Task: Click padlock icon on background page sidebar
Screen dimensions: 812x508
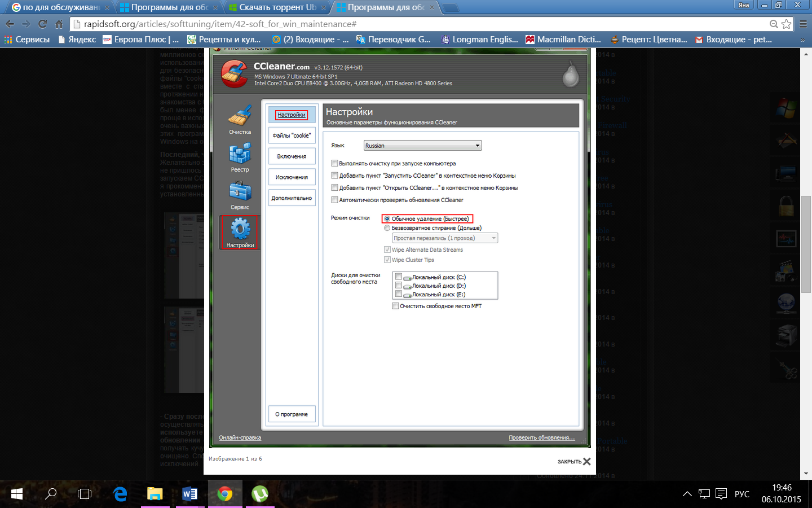Action: [x=786, y=206]
